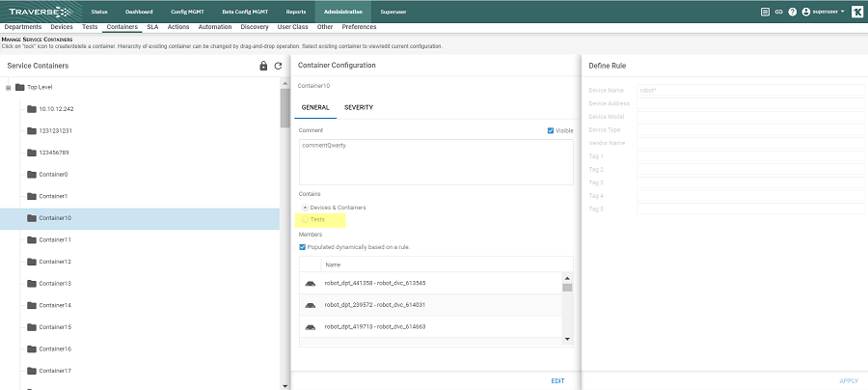
Task: Click folder icon of Container10
Action: (32, 218)
